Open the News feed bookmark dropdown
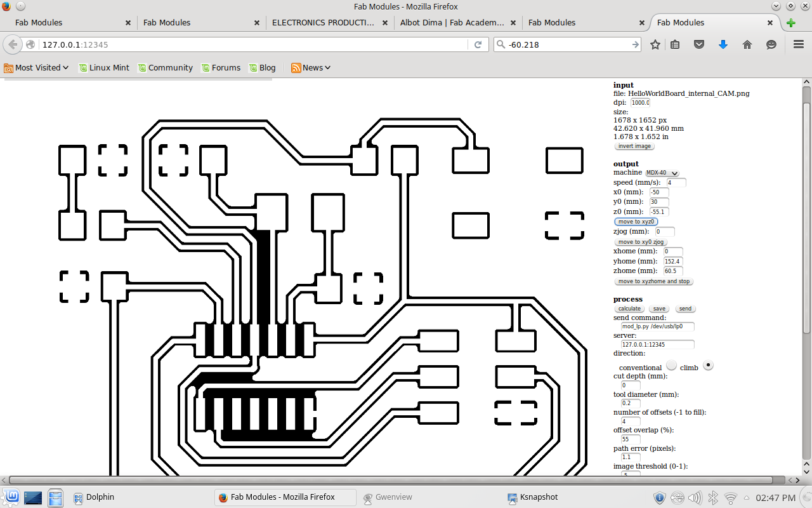This screenshot has width=812, height=508. [311, 67]
